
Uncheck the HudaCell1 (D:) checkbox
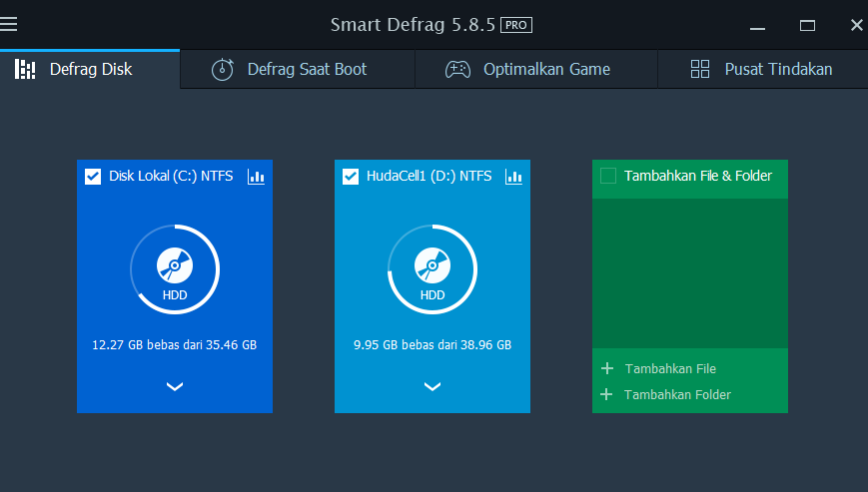351,177
